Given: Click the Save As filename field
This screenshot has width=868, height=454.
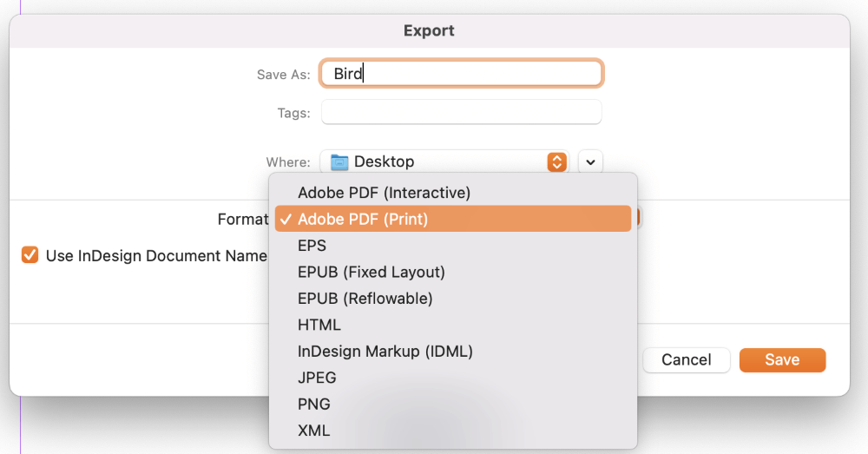Looking at the screenshot, I should coord(461,73).
